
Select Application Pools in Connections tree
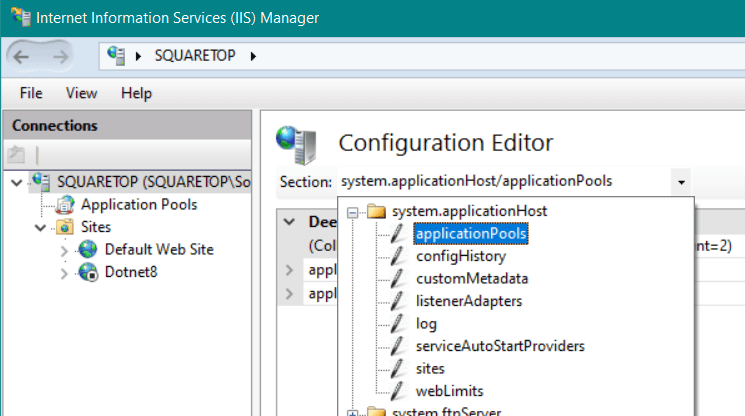pos(139,205)
